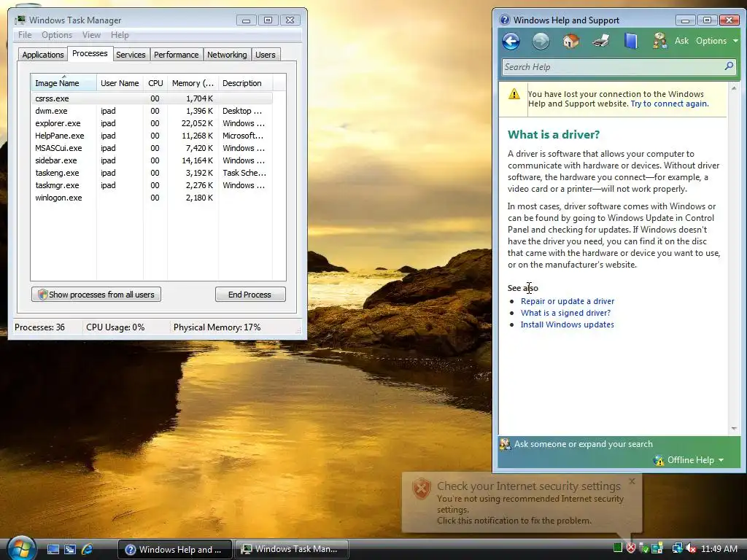This screenshot has height=560, width=747.
Task: Click Physical Memory: 17% status text
Action: pos(217,327)
